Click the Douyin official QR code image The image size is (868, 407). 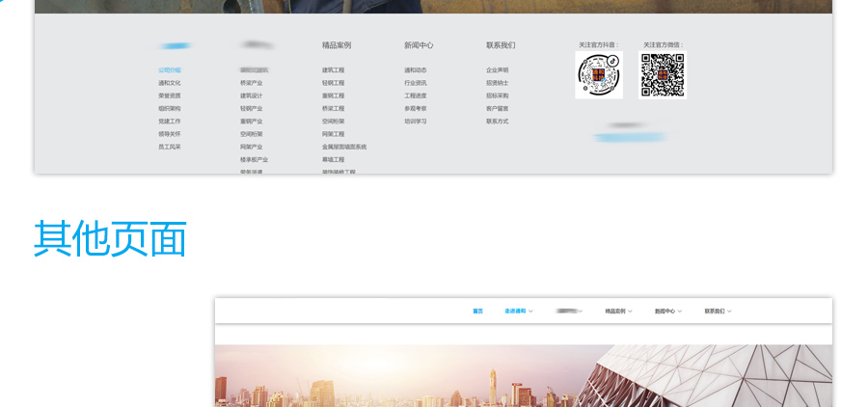tap(599, 75)
